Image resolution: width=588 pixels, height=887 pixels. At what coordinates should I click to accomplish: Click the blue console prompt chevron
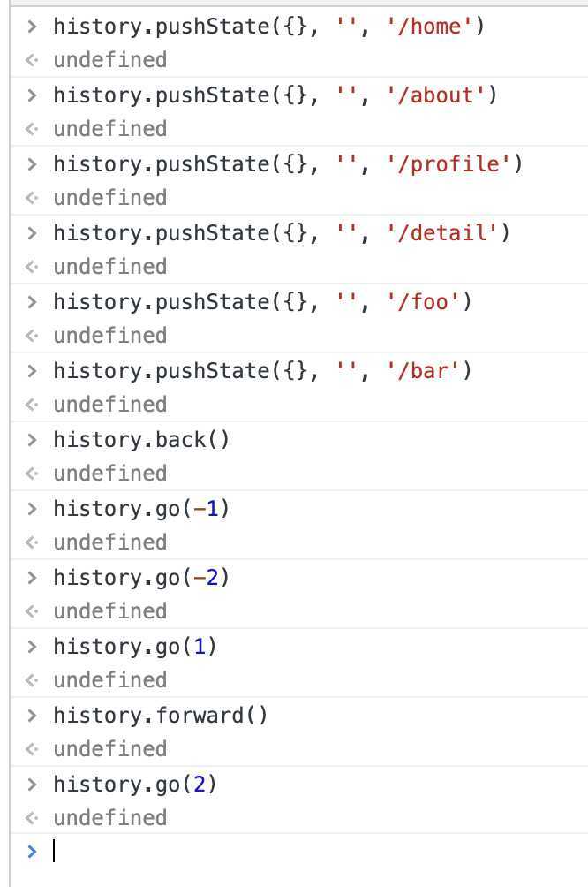click(33, 851)
